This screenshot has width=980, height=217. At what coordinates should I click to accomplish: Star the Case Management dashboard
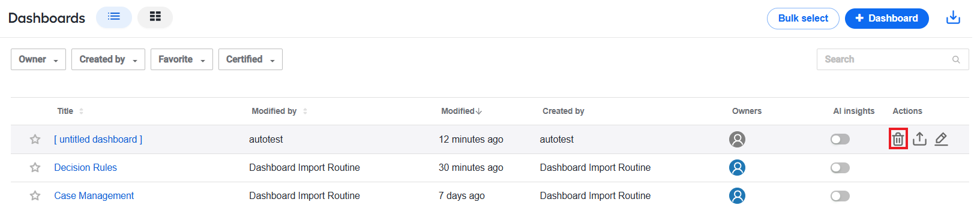[x=35, y=195]
